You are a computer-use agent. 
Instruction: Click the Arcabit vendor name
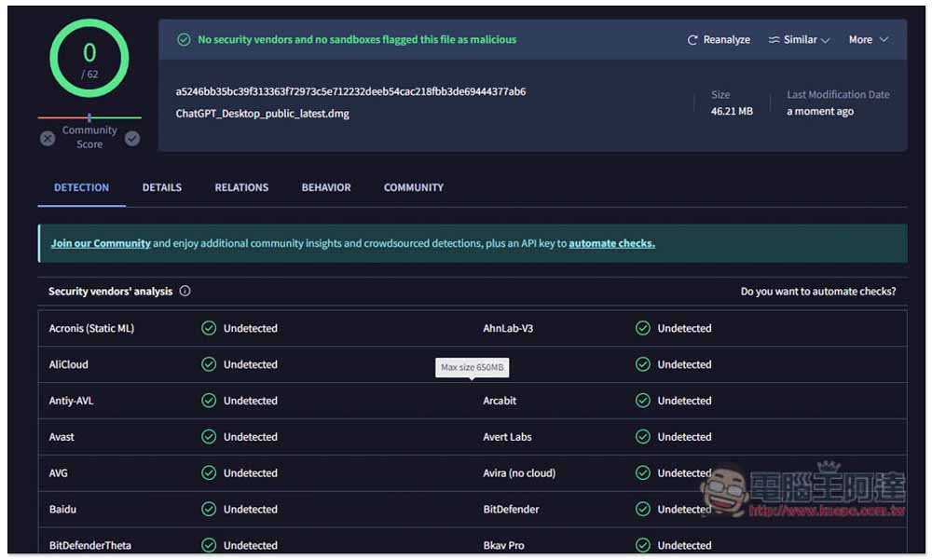[x=500, y=401]
